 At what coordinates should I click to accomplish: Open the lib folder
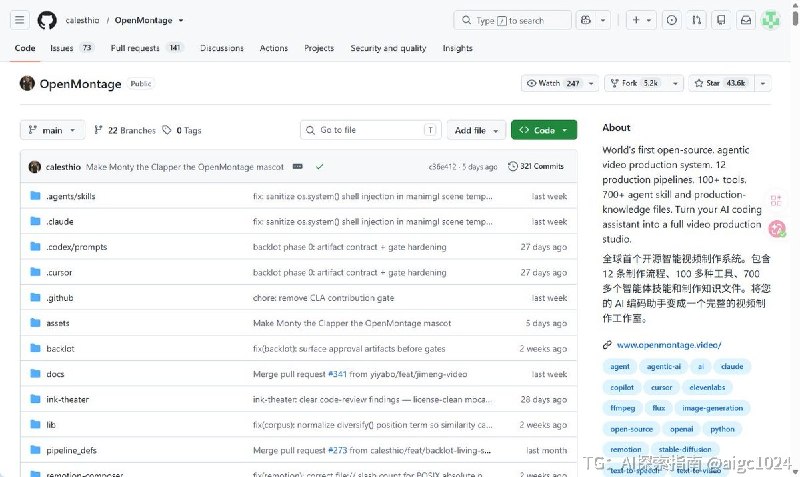coord(51,425)
